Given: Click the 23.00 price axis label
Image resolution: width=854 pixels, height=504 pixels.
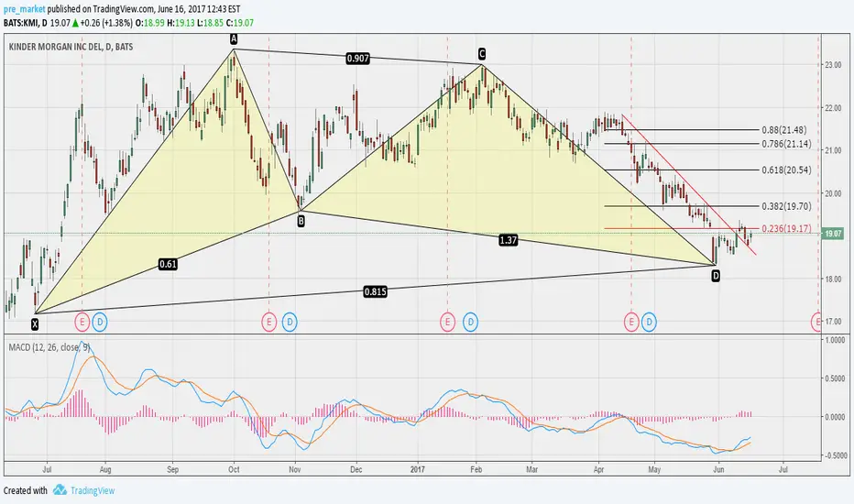Looking at the screenshot, I should click(833, 65).
